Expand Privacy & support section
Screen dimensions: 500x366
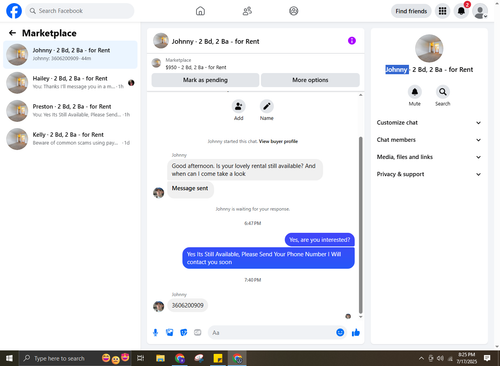click(x=429, y=174)
